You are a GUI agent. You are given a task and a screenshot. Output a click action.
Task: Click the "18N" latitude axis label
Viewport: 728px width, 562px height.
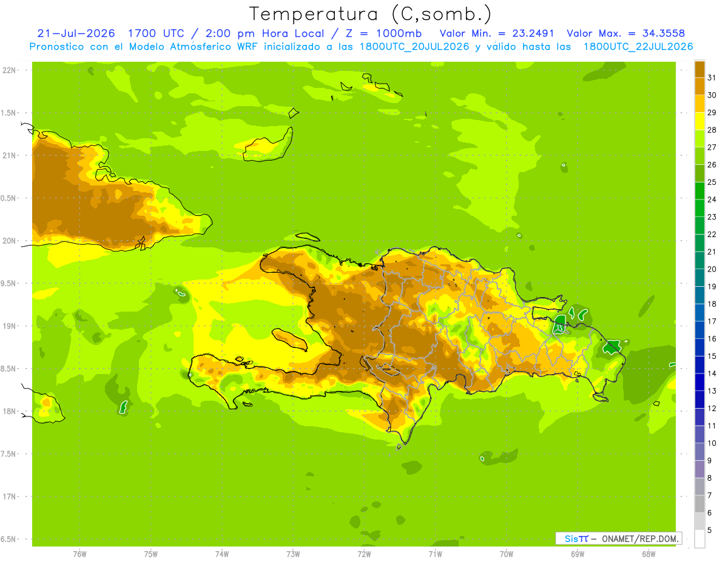click(9, 411)
